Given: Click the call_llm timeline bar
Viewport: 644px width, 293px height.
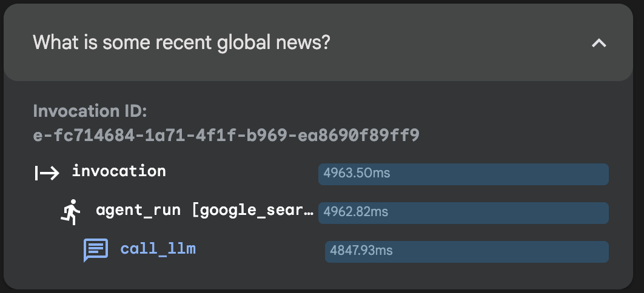Looking at the screenshot, I should coord(466,252).
